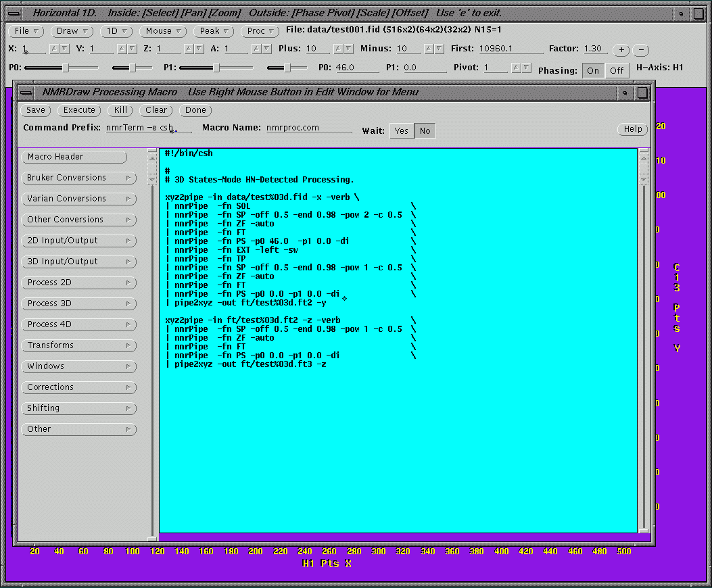
Task: Click the First value field
Action: (511, 49)
